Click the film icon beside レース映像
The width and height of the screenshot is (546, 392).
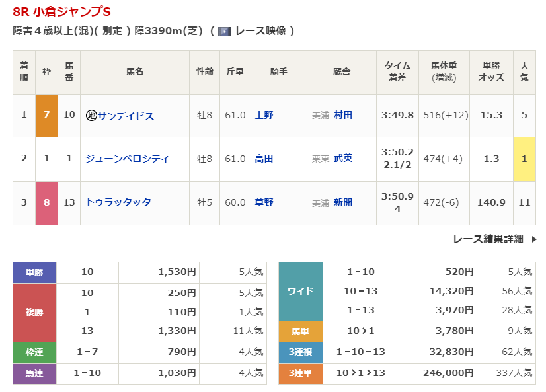[x=224, y=31]
